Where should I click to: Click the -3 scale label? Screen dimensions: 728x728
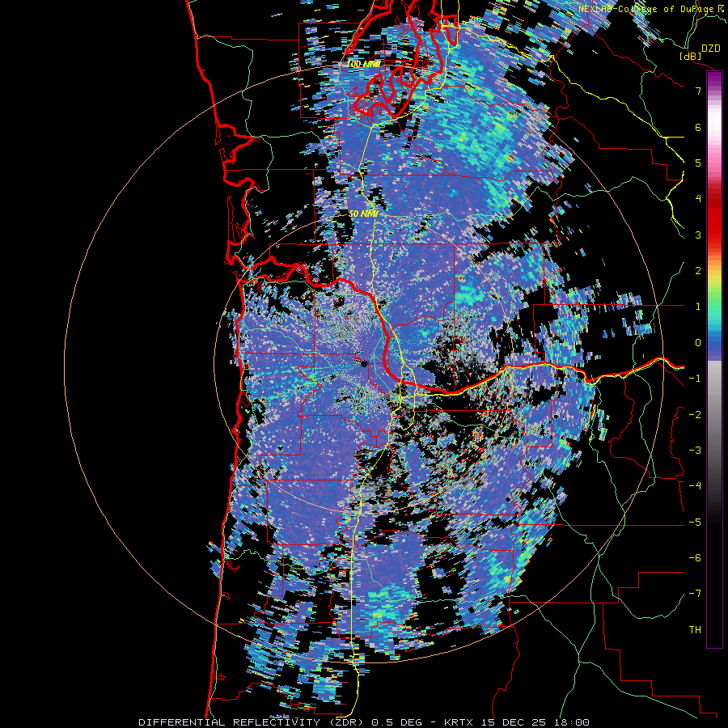pyautogui.click(x=695, y=451)
